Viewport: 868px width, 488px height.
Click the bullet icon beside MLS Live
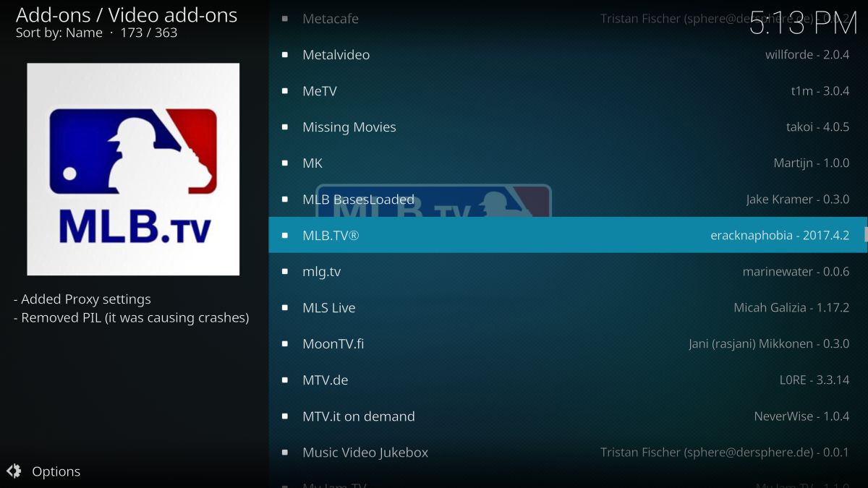coord(285,307)
